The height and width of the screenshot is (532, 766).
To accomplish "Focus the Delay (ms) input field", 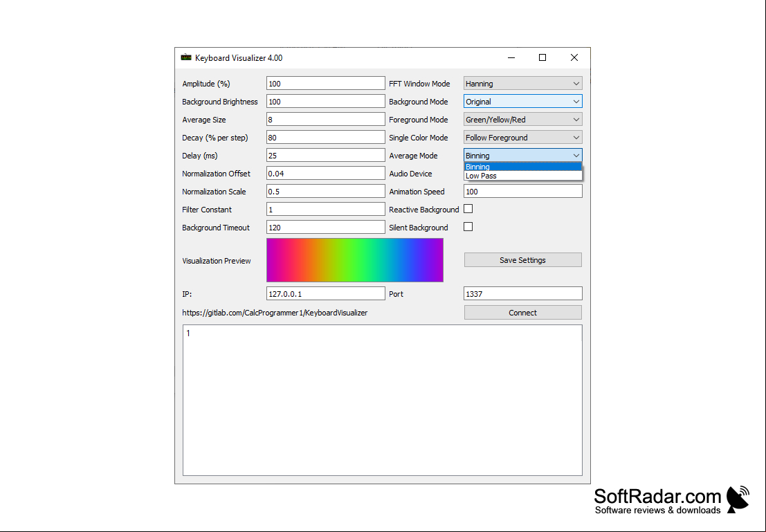I will tap(326, 156).
